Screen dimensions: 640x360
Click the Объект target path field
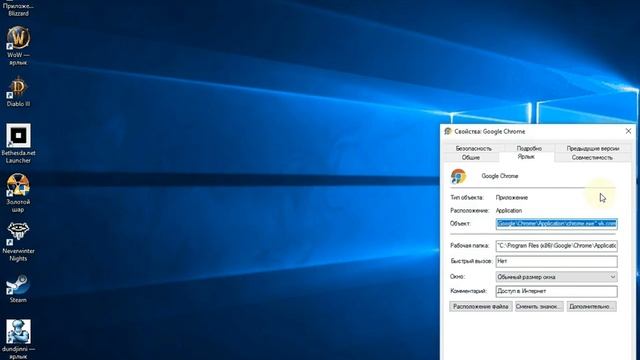pyautogui.click(x=556, y=224)
